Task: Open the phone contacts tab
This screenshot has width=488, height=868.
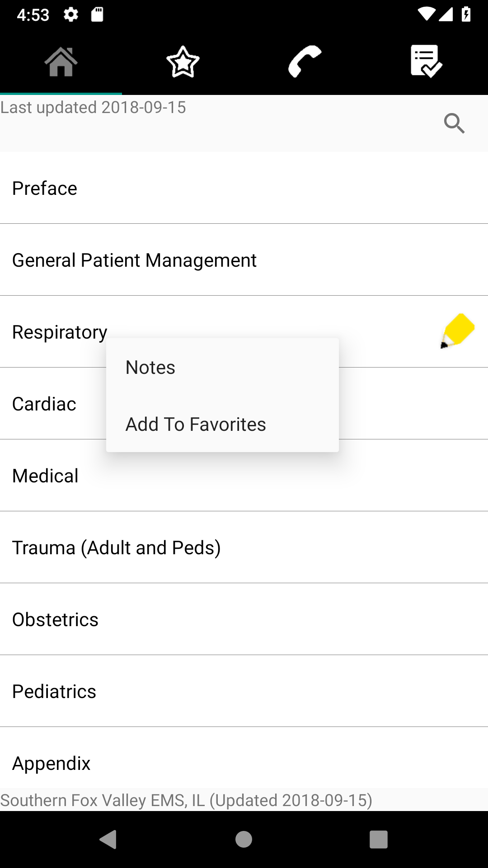Action: 305,61
